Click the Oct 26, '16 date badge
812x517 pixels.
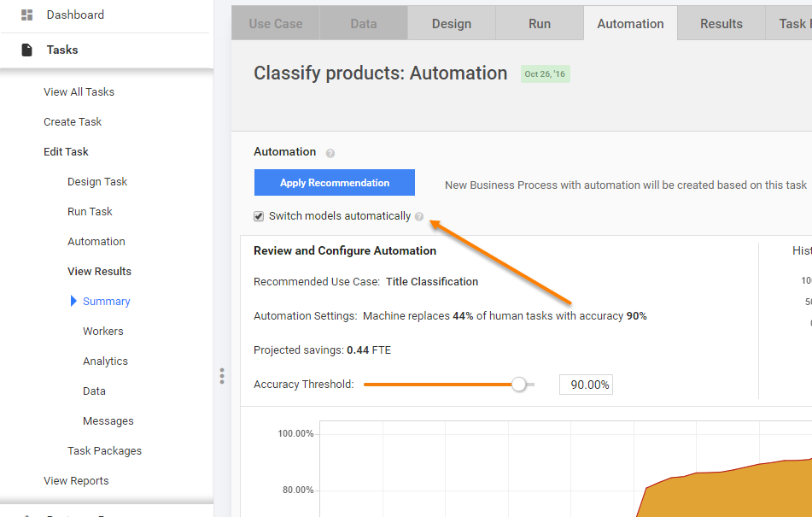point(545,74)
